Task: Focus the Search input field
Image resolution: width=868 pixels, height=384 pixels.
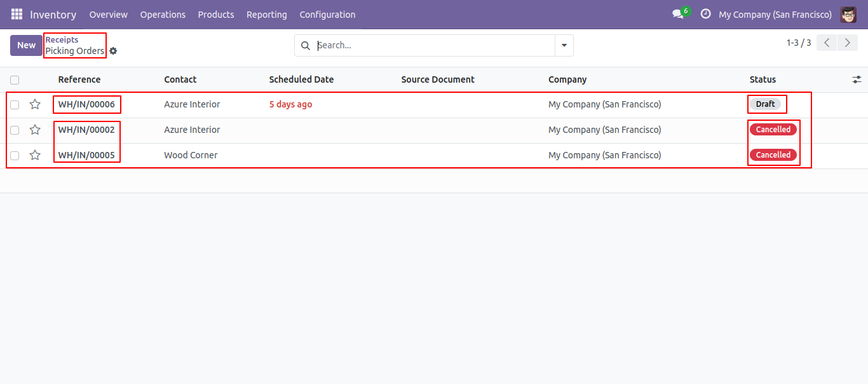Action: pyautogui.click(x=435, y=46)
